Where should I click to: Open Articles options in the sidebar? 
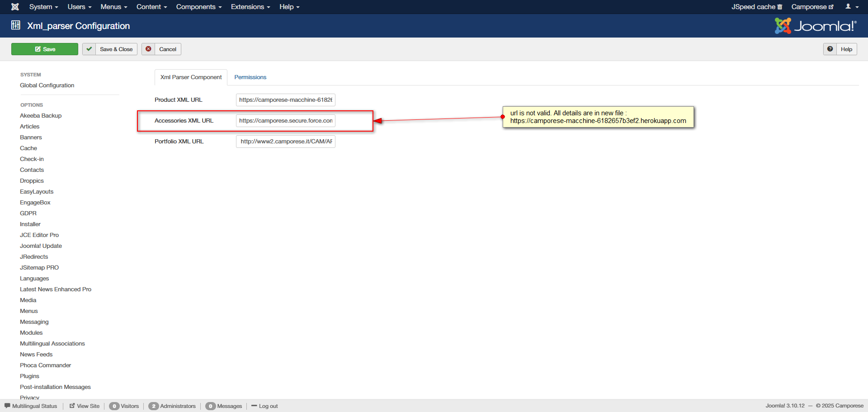coord(30,127)
